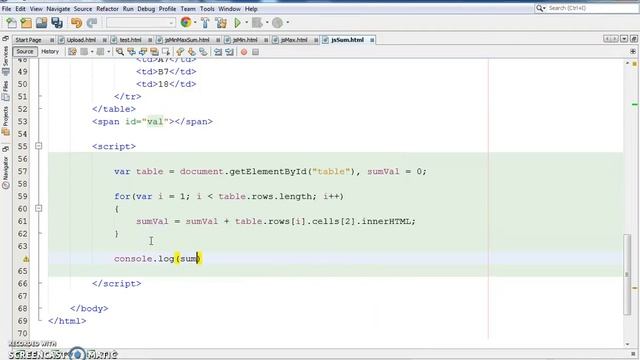Open the Chrome browser dropdown arrow
The height and width of the screenshot is (360, 640).
tap(195, 22)
